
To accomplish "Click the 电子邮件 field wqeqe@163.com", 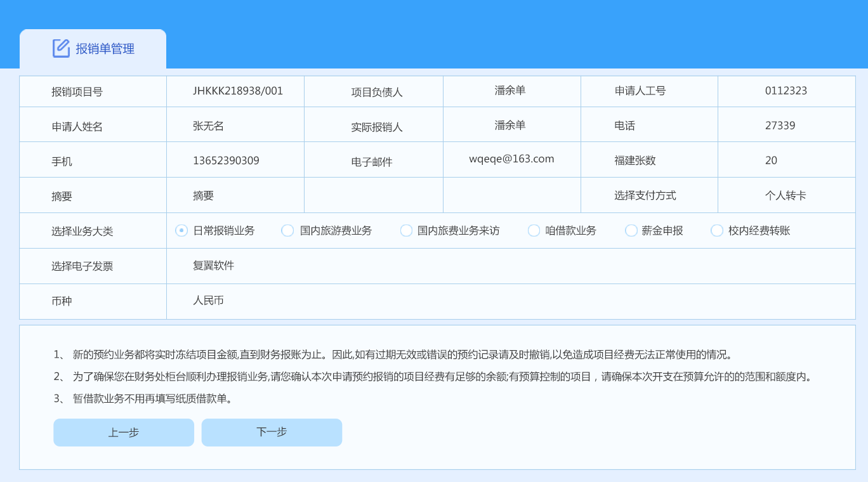I will [511, 159].
